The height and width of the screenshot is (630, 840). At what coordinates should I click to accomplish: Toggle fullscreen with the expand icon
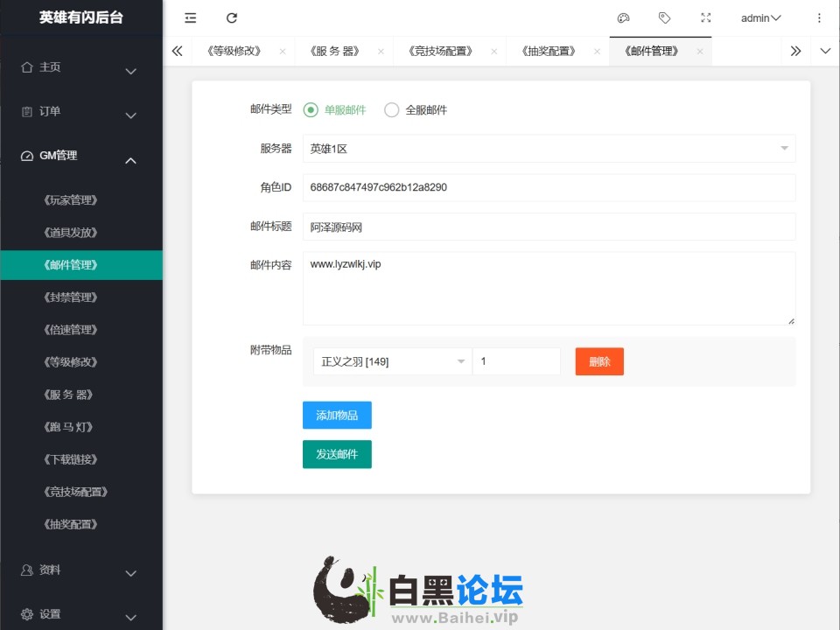click(x=705, y=18)
